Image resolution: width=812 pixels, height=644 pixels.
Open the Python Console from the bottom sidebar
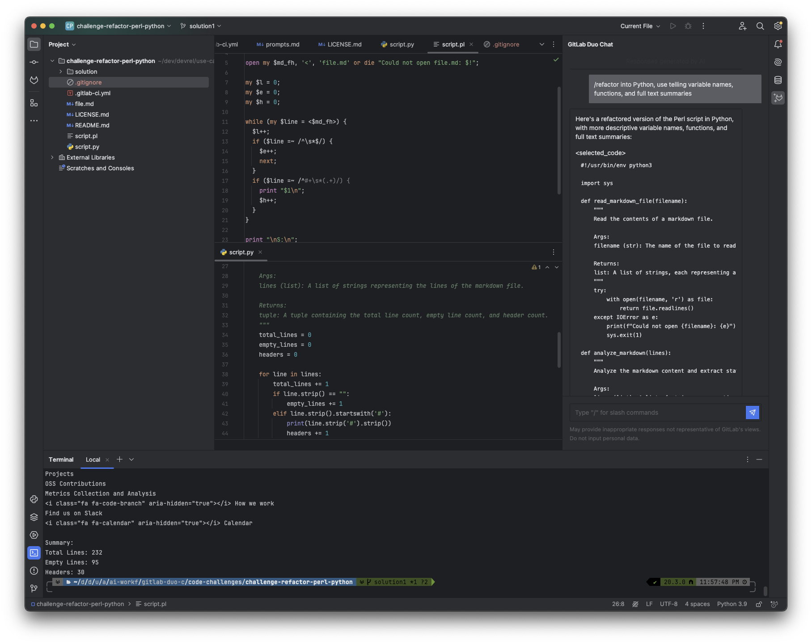[34, 499]
